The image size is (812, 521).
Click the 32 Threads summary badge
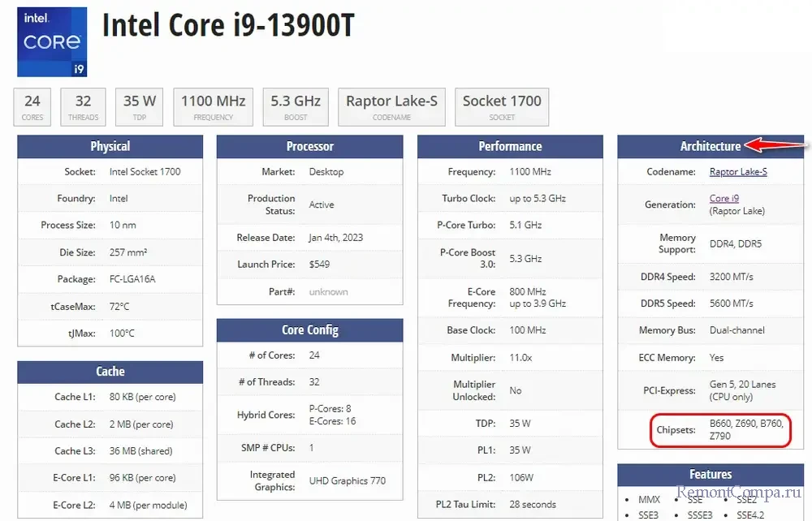coord(83,107)
